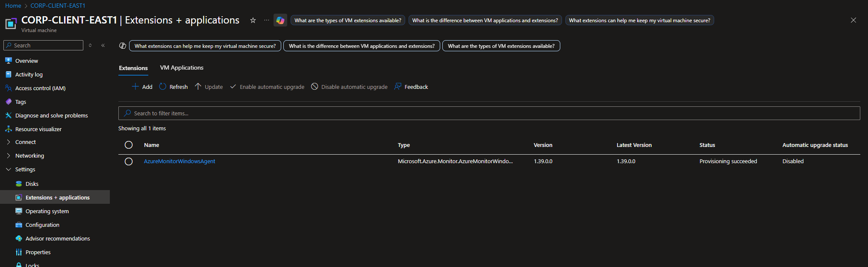The height and width of the screenshot is (267, 868).
Task: Click the Copilot icon in header
Action: pos(280,20)
